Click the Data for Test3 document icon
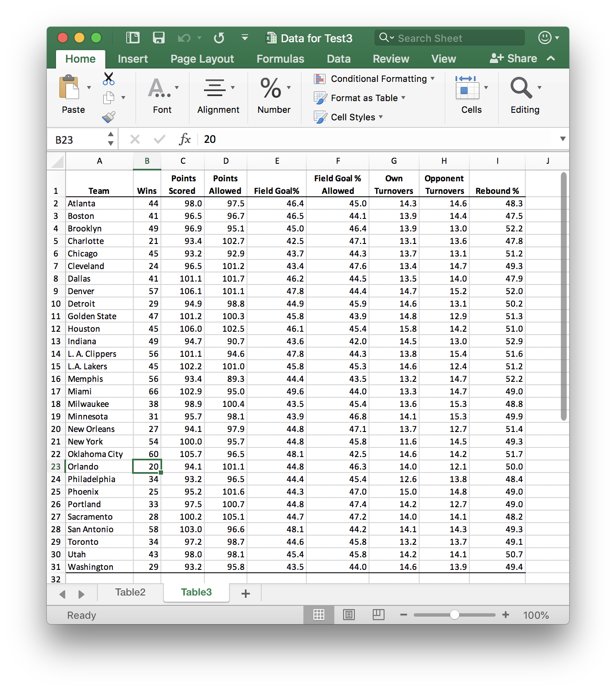 tap(272, 38)
